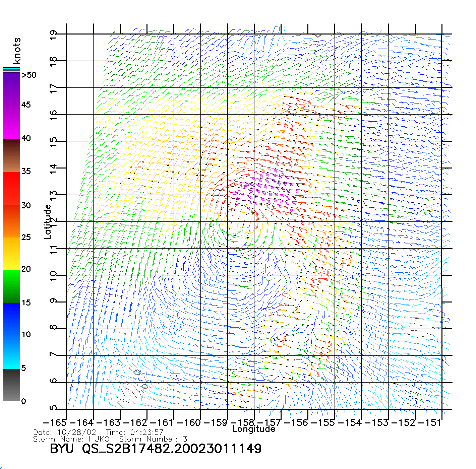Select the BYU QS_S2B17482 file title
Image resolution: width=476 pixels, height=469 pixels.
tap(156, 449)
